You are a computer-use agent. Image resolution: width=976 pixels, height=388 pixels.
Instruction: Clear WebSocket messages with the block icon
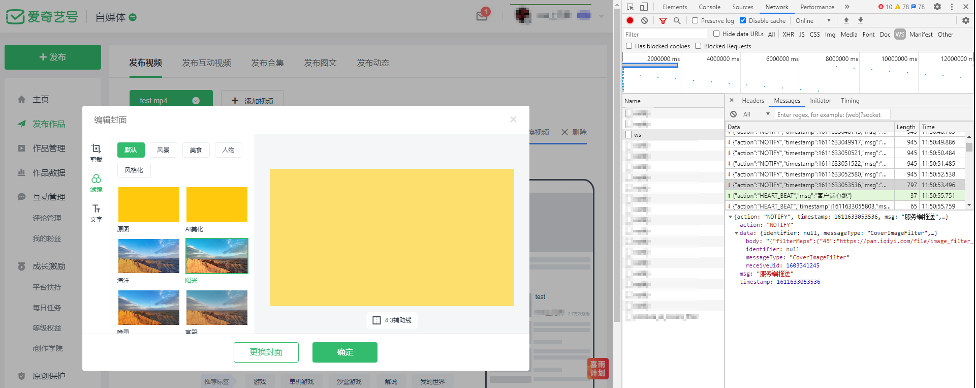point(733,115)
